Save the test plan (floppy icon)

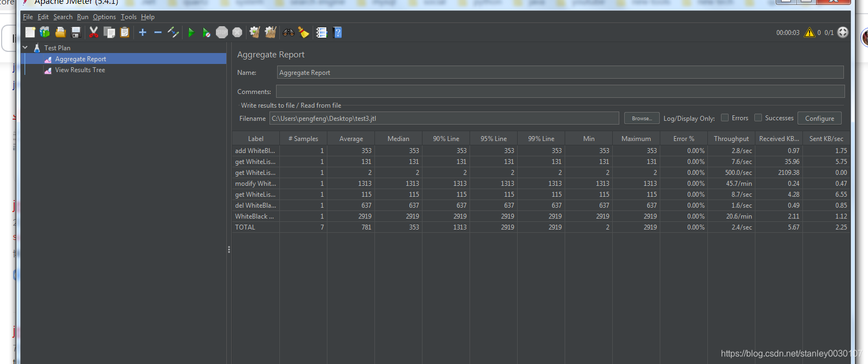76,33
